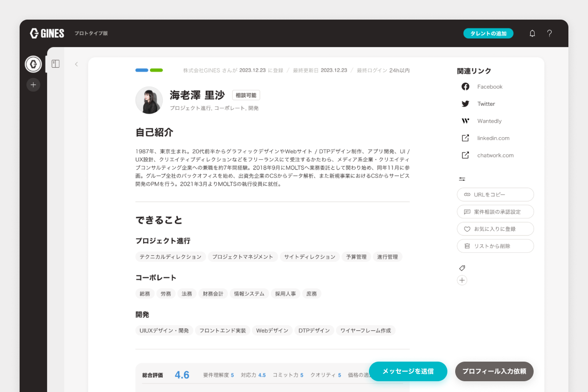Toggle favorite with お気に入りに登録
This screenshot has height=392, width=588.
click(495, 228)
